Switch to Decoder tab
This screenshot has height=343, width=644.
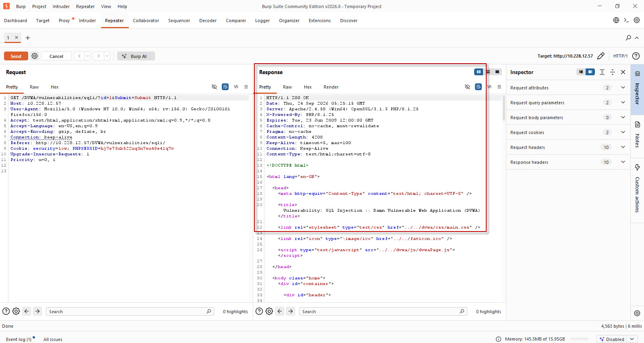[208, 21]
